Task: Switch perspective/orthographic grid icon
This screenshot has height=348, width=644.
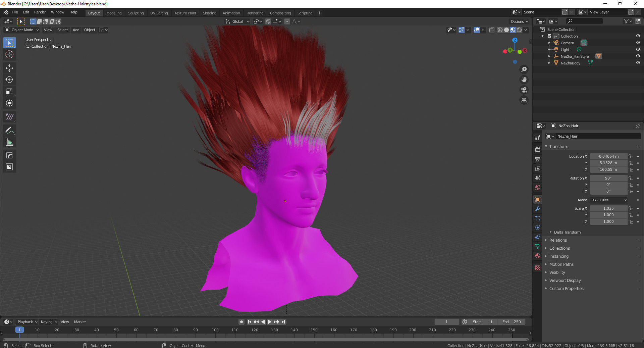Action: (524, 100)
